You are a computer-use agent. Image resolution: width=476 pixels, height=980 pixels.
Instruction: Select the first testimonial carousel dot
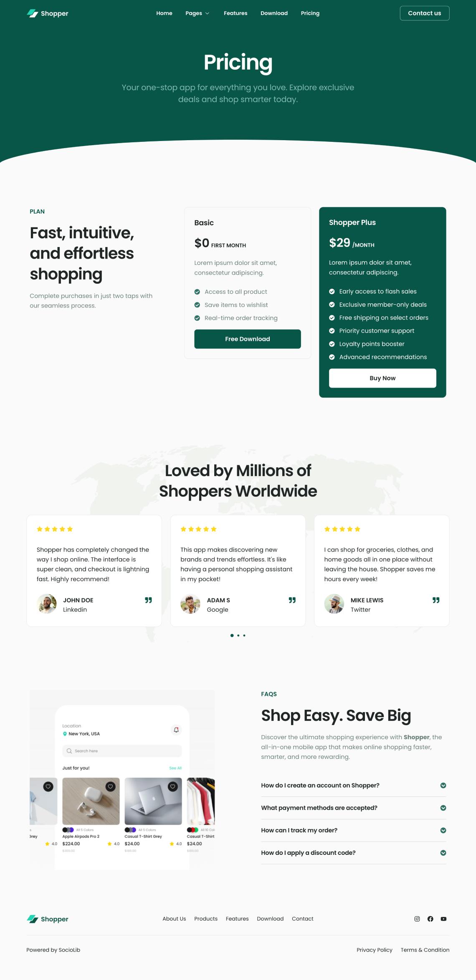coord(232,635)
